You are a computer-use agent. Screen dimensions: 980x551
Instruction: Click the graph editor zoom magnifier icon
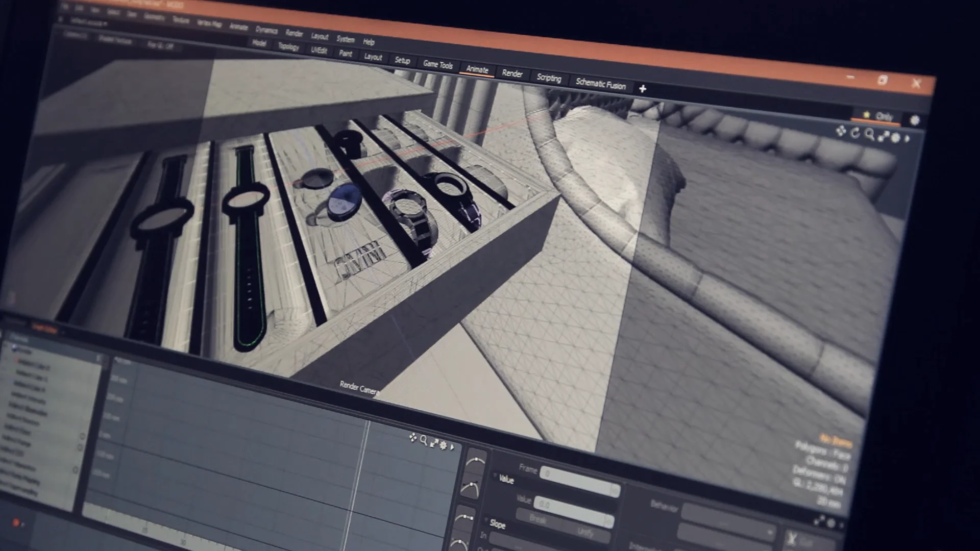click(423, 440)
